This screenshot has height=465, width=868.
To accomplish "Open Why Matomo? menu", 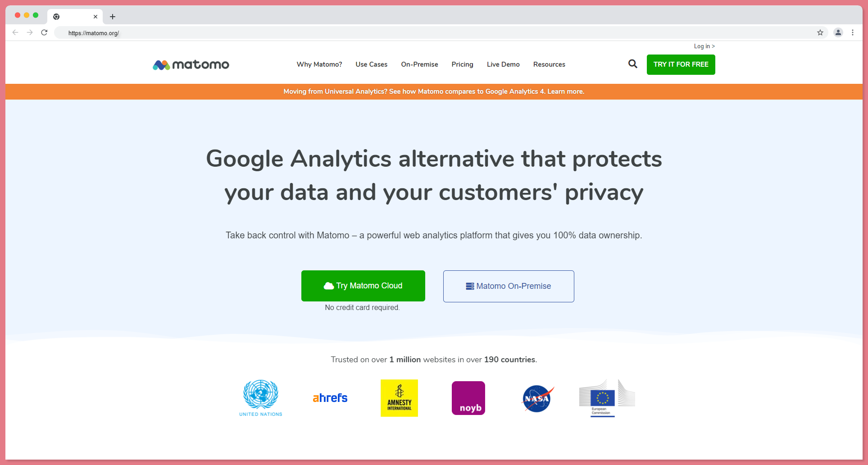I will click(319, 64).
